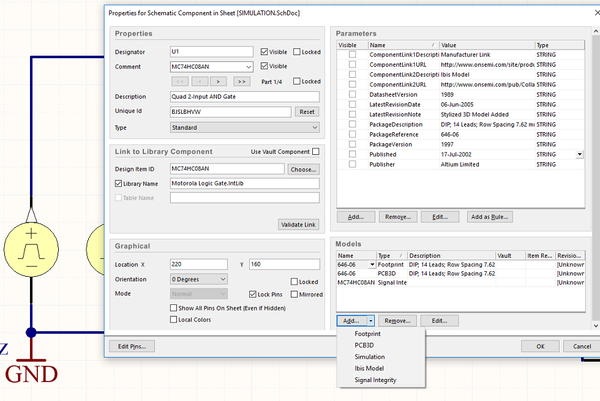Open the Type dropdown showing Standard
Viewport: 600px width, 401px height.
315,127
